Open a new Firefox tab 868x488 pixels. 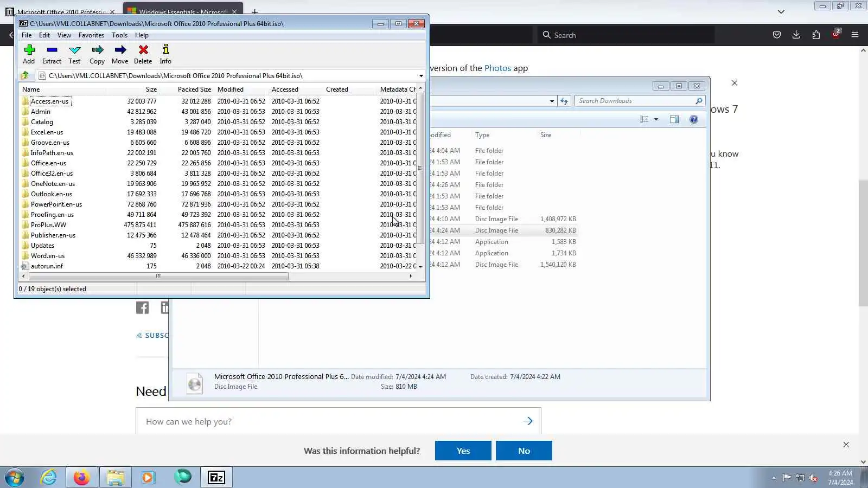pyautogui.click(x=254, y=11)
